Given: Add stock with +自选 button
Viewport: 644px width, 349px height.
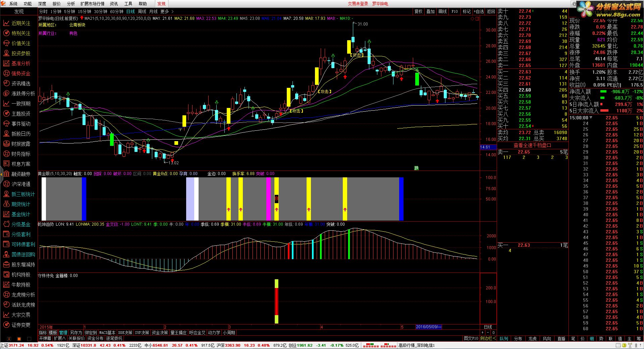Looking at the screenshot, I should (x=479, y=11).
